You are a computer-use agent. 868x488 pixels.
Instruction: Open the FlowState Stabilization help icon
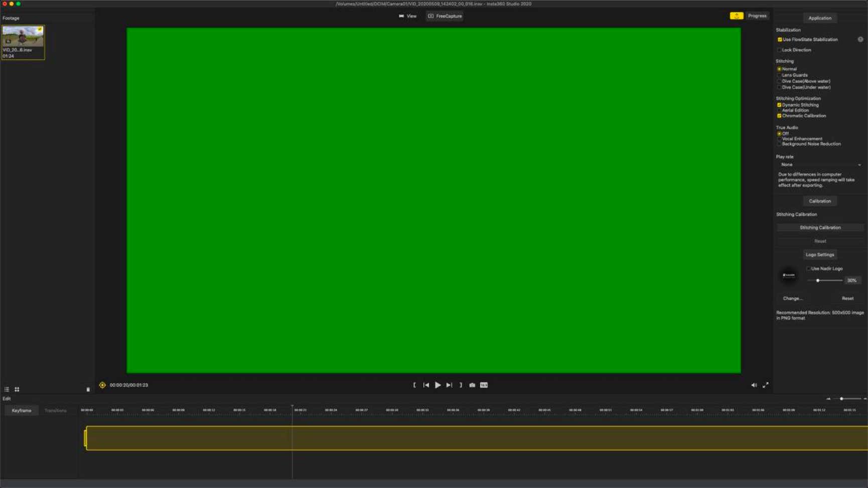[x=860, y=39]
